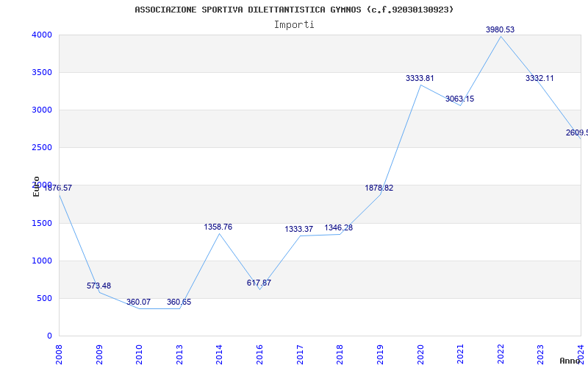This screenshot has width=588, height=368.
Task: Select the data label 573.48
Action: click(x=98, y=286)
